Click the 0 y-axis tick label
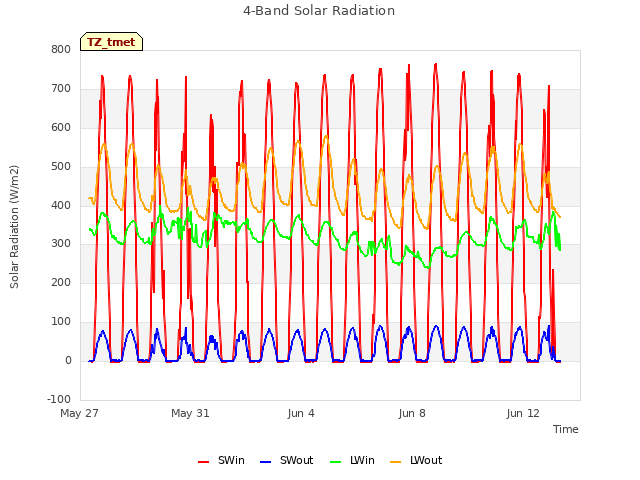Image resolution: width=640 pixels, height=480 pixels. (x=68, y=360)
